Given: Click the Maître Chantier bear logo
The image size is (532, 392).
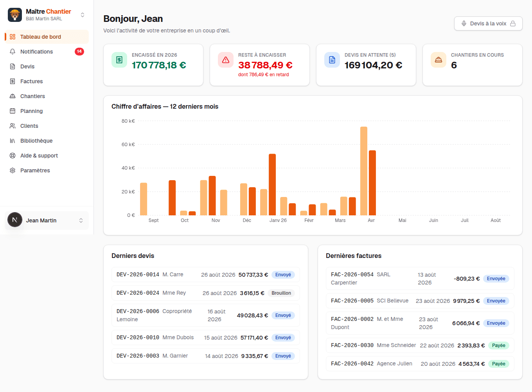Looking at the screenshot, I should 15,15.
